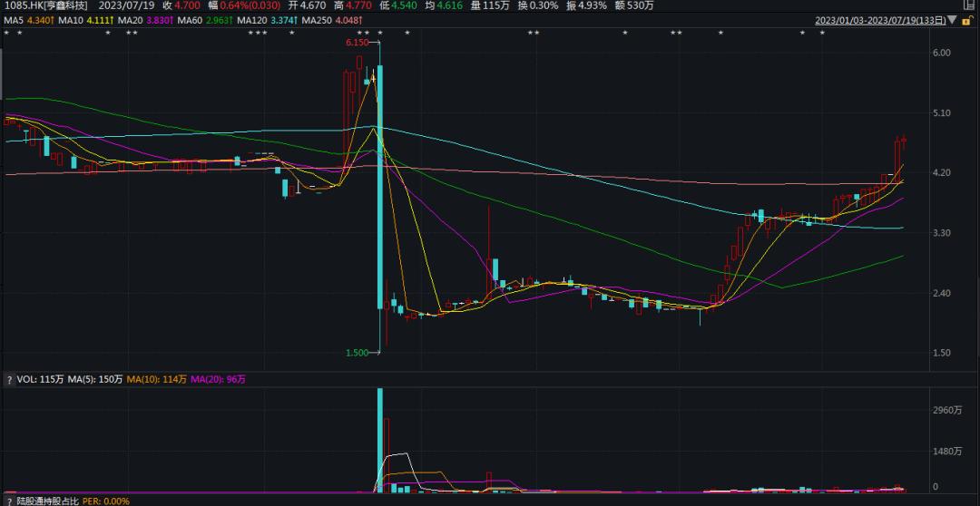980x506 pixels.
Task: Click the date 2023/07/19 in header
Action: [127, 5]
